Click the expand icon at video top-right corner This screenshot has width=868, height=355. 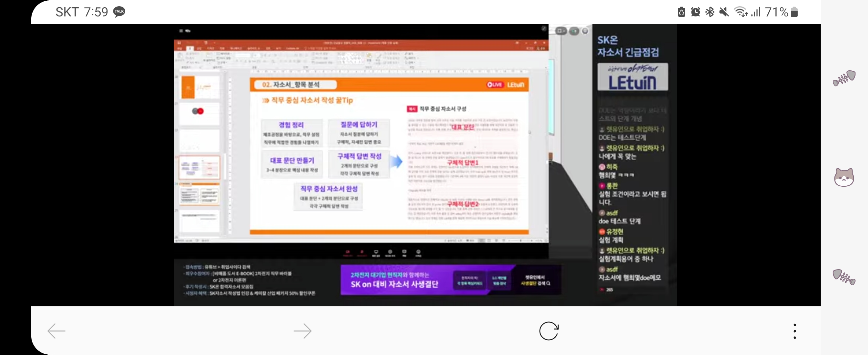(543, 29)
